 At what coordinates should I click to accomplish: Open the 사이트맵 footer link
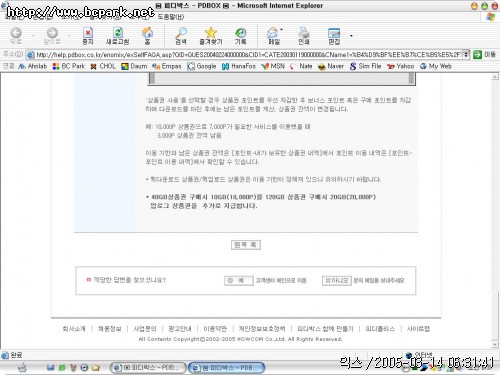pyautogui.click(x=418, y=329)
